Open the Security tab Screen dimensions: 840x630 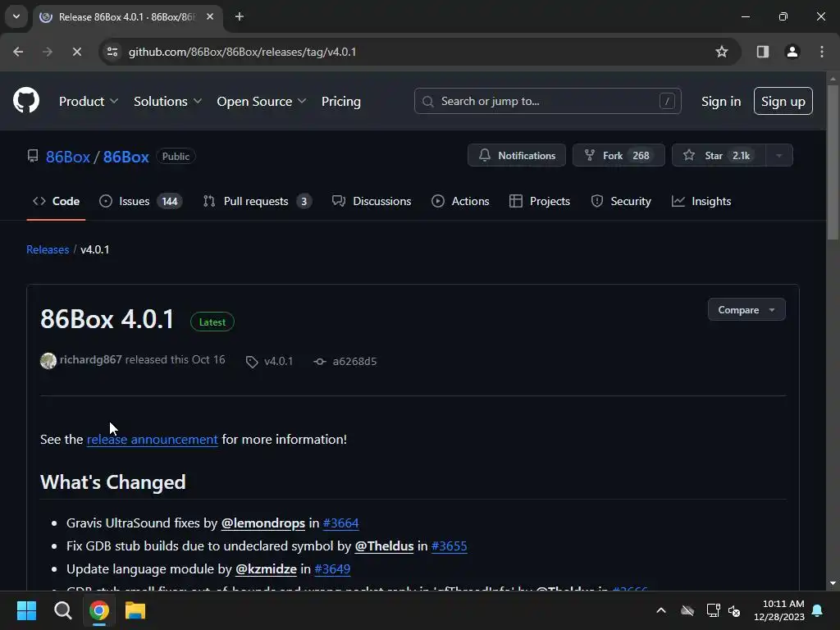tap(621, 202)
